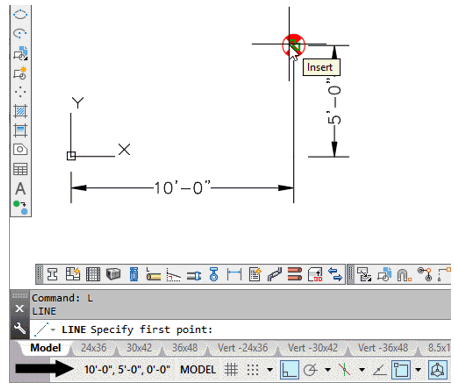Click the blue and green swap arrows icon
This screenshot has width=455, height=389.
[335, 275]
